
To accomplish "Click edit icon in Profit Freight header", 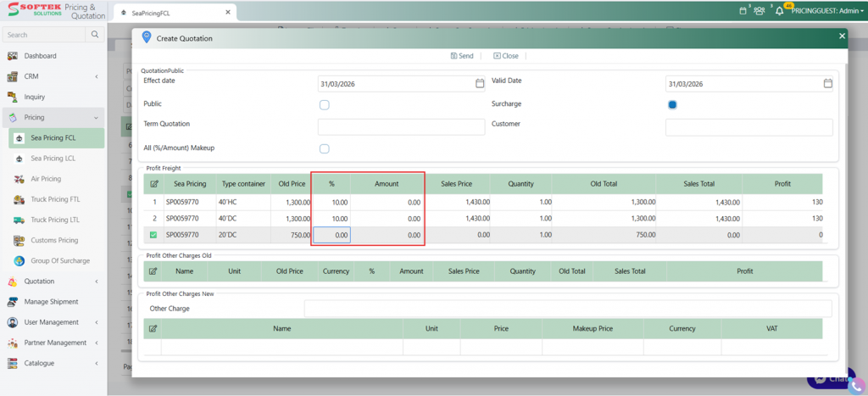I will pyautogui.click(x=153, y=183).
